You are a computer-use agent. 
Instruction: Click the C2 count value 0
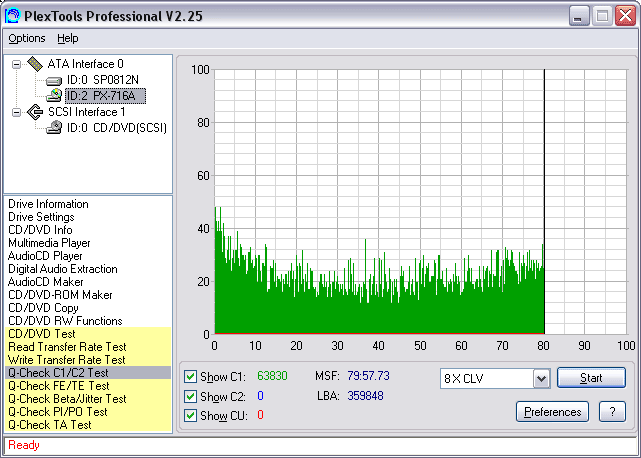click(x=260, y=396)
